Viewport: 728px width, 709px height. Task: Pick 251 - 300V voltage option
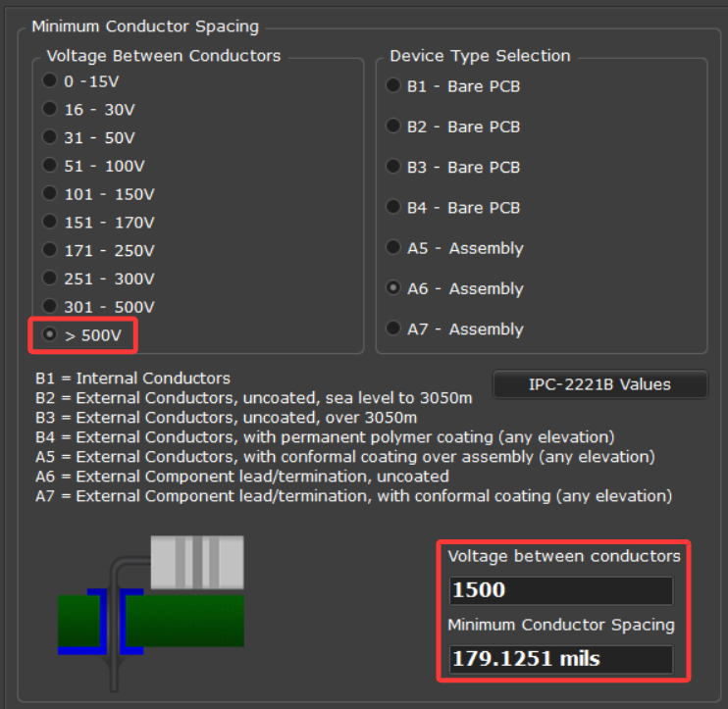98,279
